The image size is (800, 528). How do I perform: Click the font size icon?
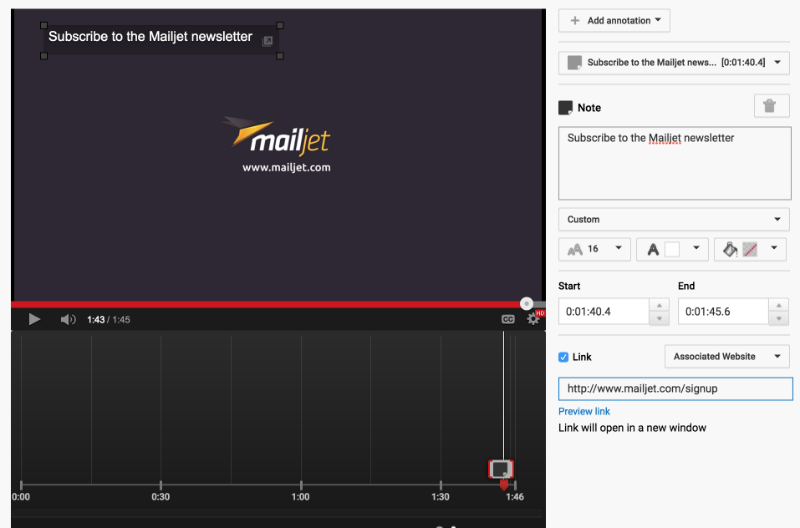[x=575, y=249]
